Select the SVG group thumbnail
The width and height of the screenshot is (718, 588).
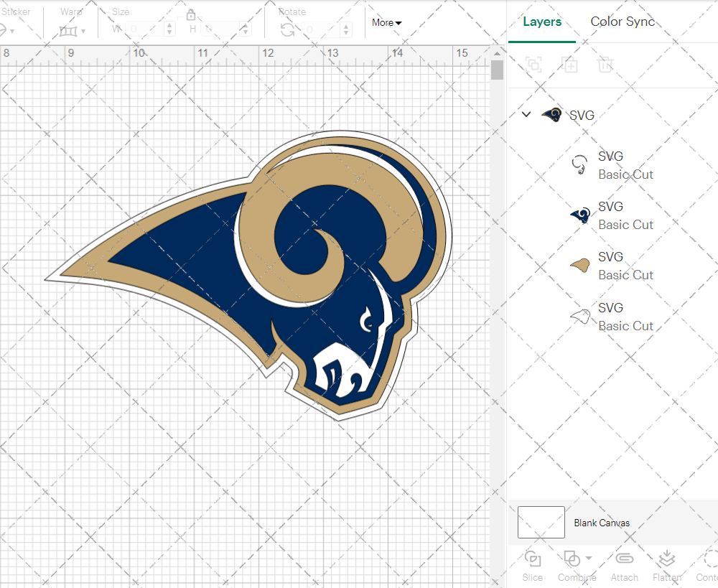coord(551,114)
